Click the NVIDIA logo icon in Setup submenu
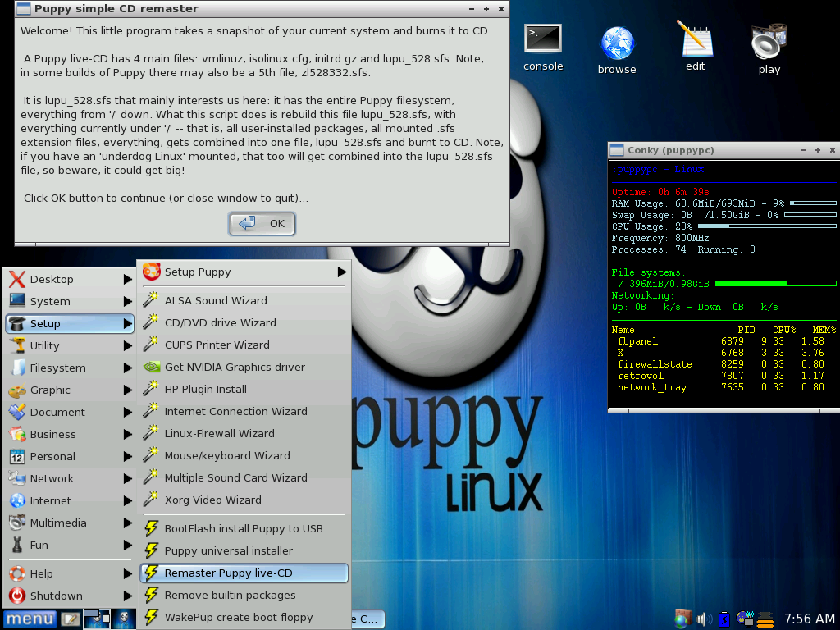Screen dimensions: 840x630 click(152, 367)
